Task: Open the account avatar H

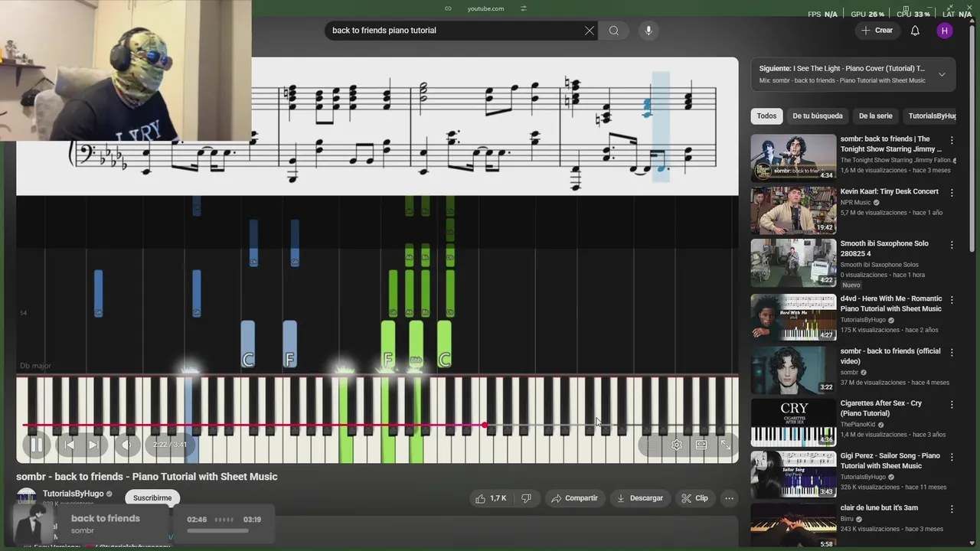Action: (945, 31)
